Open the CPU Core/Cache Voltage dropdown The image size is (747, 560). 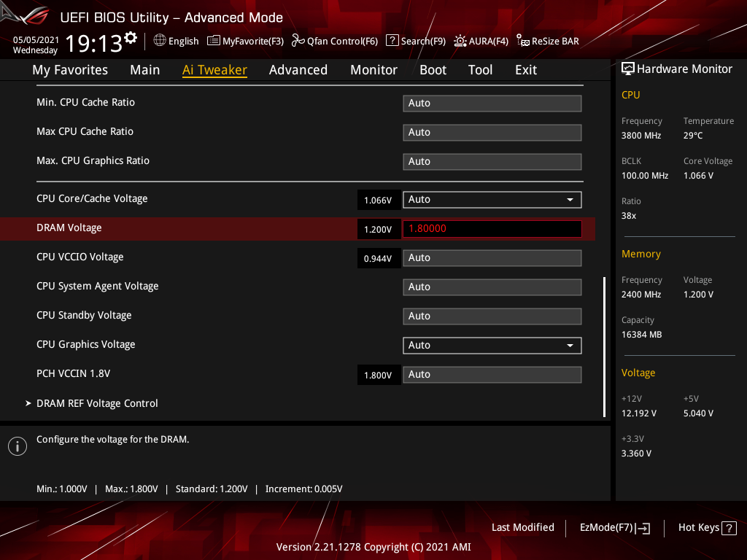pos(492,199)
